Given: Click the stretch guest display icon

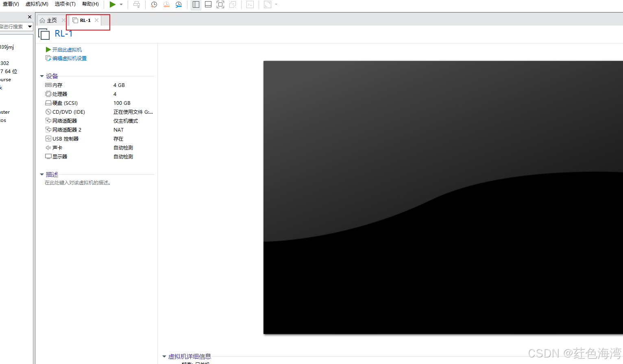Looking at the screenshot, I should (267, 4).
